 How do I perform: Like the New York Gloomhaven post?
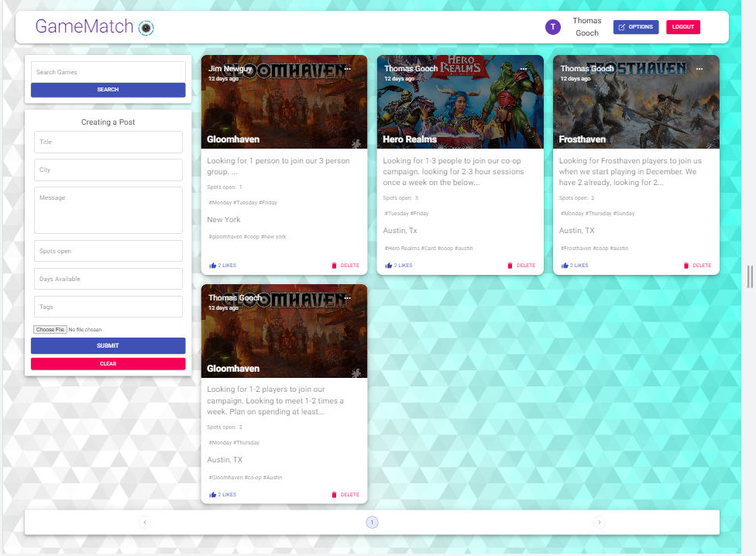coord(223,266)
